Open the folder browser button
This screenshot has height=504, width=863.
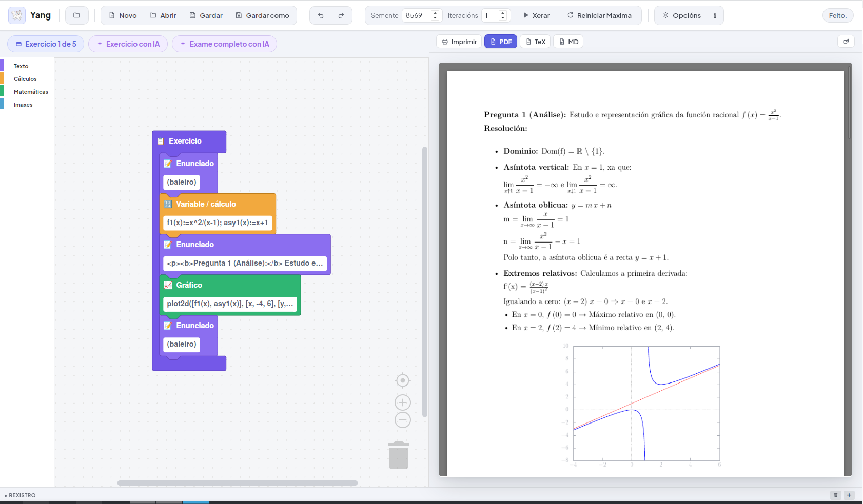pyautogui.click(x=77, y=15)
